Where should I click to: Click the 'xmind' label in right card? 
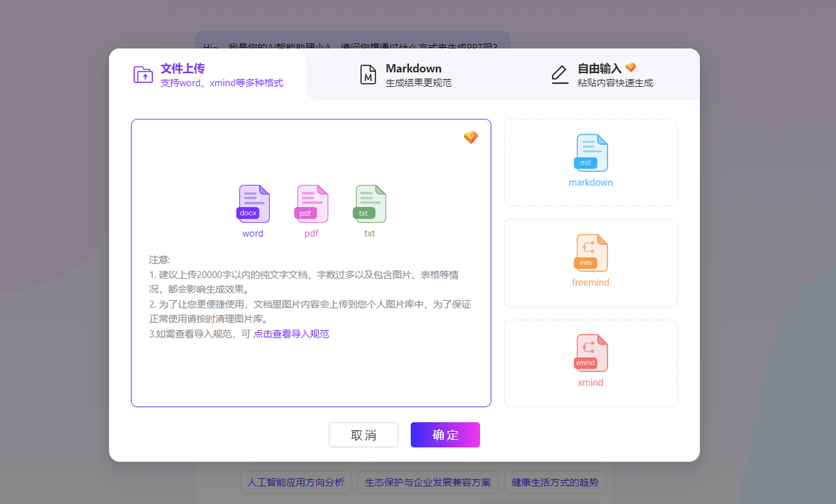(591, 383)
